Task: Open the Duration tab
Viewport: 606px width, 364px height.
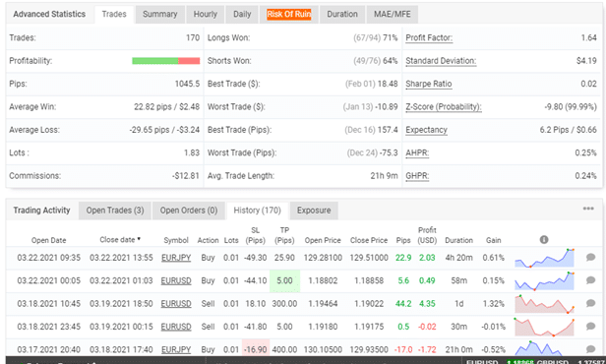Action: (342, 15)
